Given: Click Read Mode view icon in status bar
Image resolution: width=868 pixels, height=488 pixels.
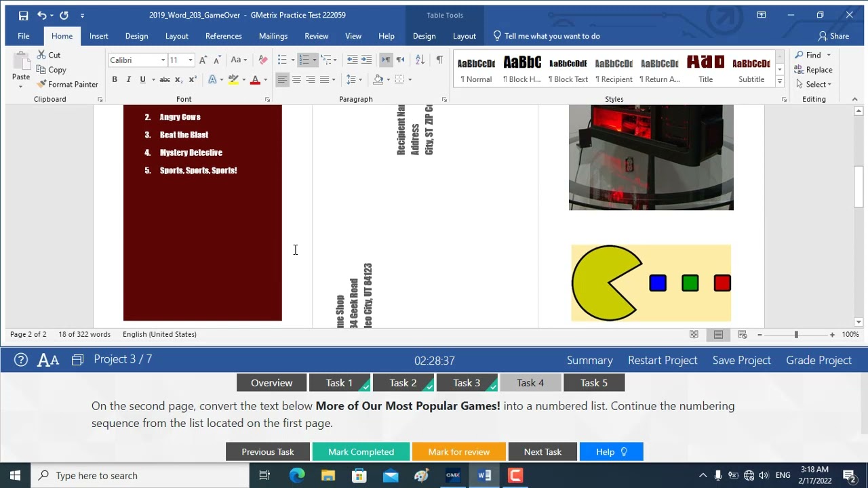Looking at the screenshot, I should click(694, 334).
